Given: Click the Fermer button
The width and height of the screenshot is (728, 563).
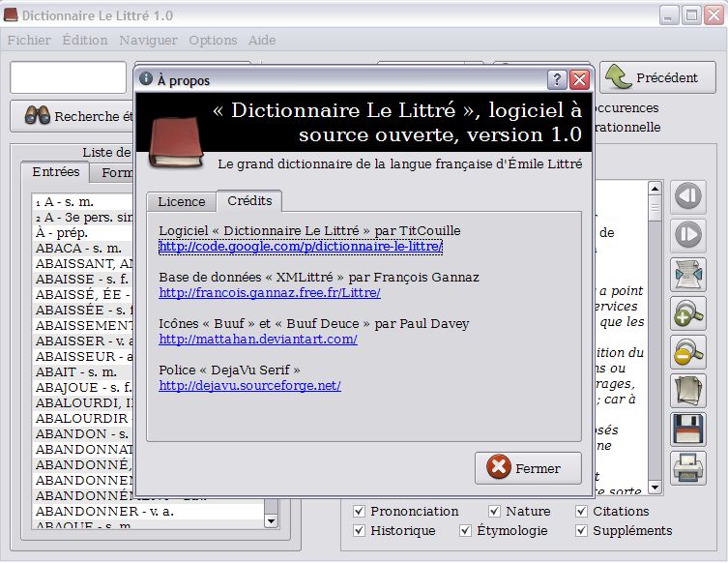Looking at the screenshot, I should pos(528,468).
